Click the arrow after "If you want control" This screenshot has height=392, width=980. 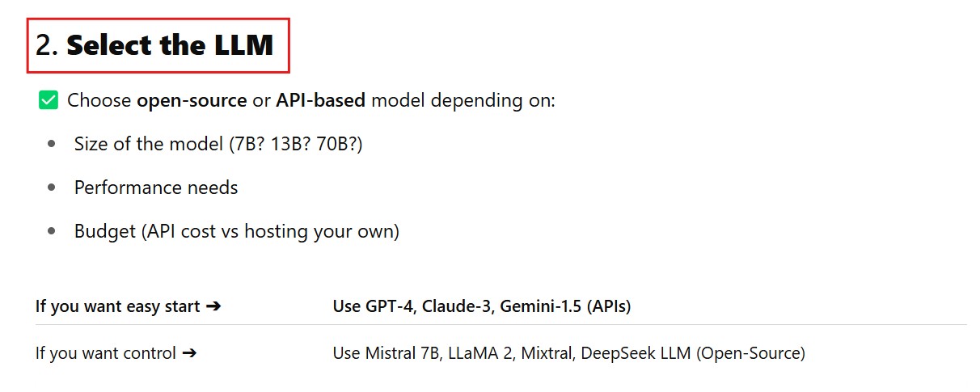pos(189,353)
